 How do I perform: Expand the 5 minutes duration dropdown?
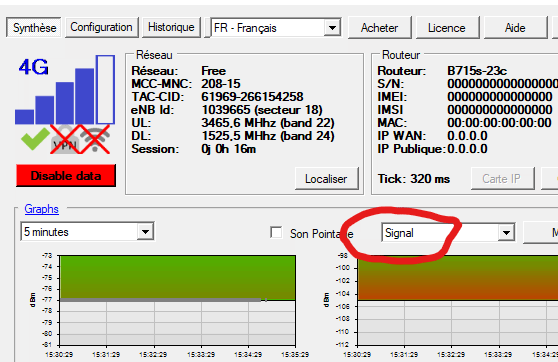[x=87, y=232]
